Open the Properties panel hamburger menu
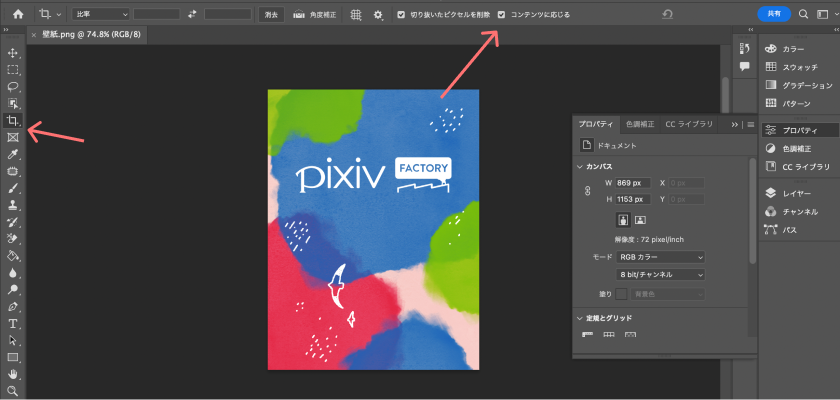This screenshot has width=840, height=400. point(751,124)
